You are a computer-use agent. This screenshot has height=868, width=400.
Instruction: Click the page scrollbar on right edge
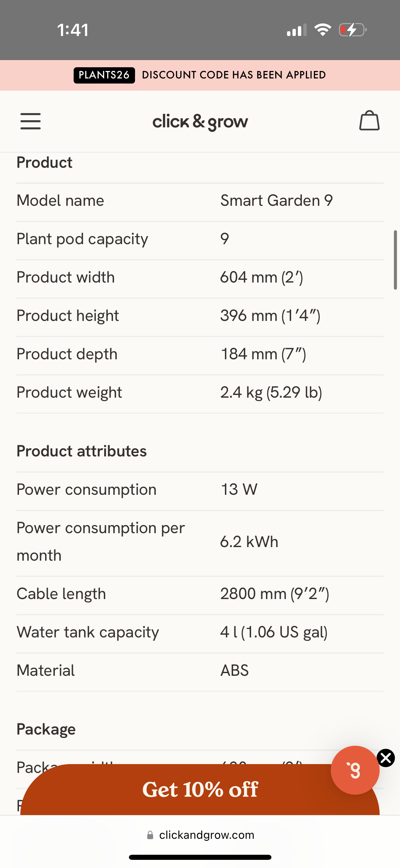point(395,260)
